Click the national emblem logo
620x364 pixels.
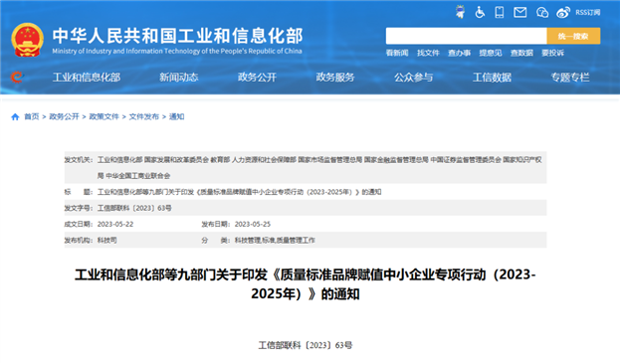click(27, 40)
